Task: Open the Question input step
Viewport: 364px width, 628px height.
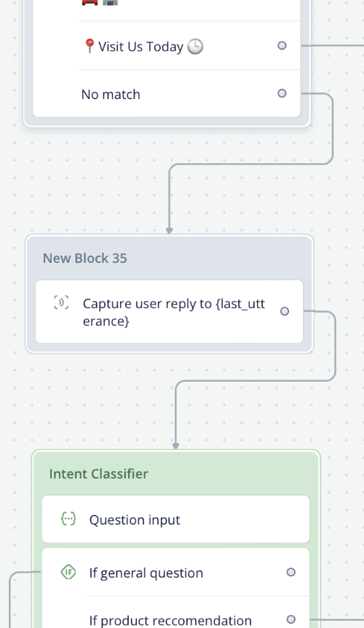Action: (176, 519)
